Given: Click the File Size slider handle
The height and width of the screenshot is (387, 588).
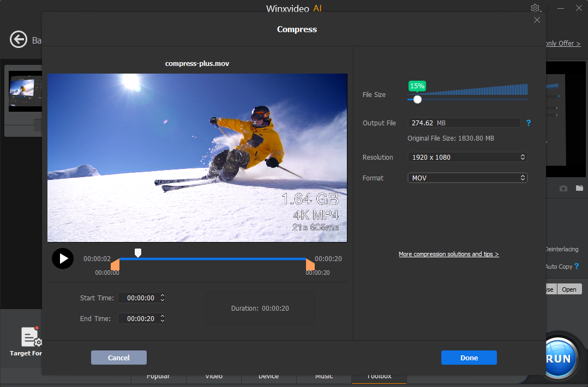Looking at the screenshot, I should tap(417, 99).
